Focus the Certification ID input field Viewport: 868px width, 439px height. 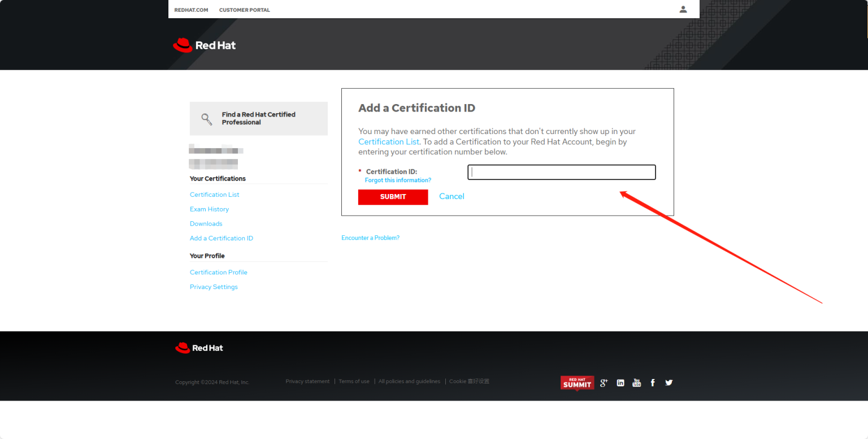coord(561,172)
